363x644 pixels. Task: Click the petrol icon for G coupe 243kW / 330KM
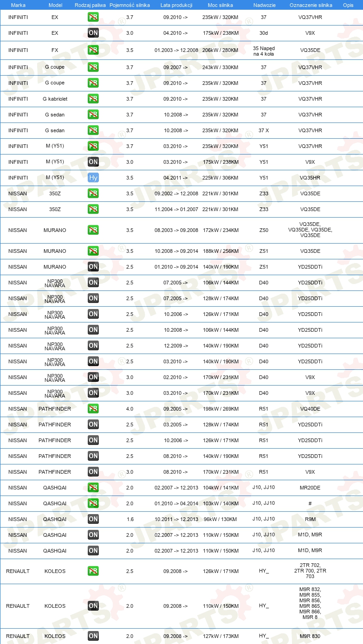click(93, 67)
